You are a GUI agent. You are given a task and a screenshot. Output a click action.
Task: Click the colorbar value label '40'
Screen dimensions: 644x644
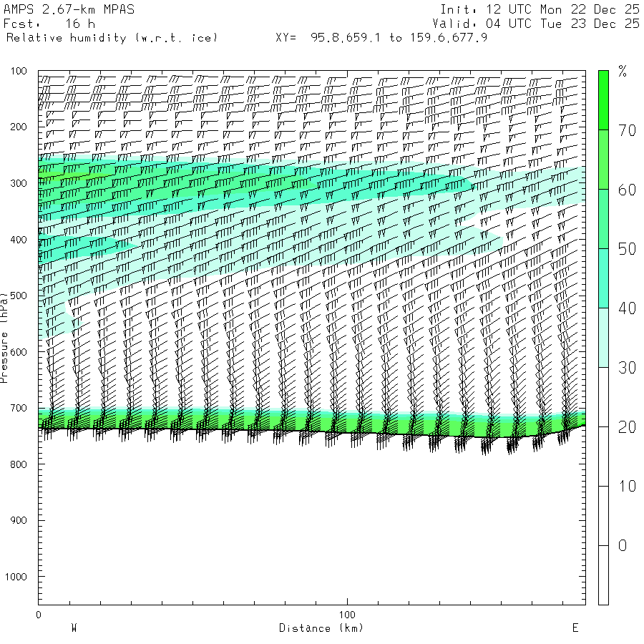tap(627, 308)
